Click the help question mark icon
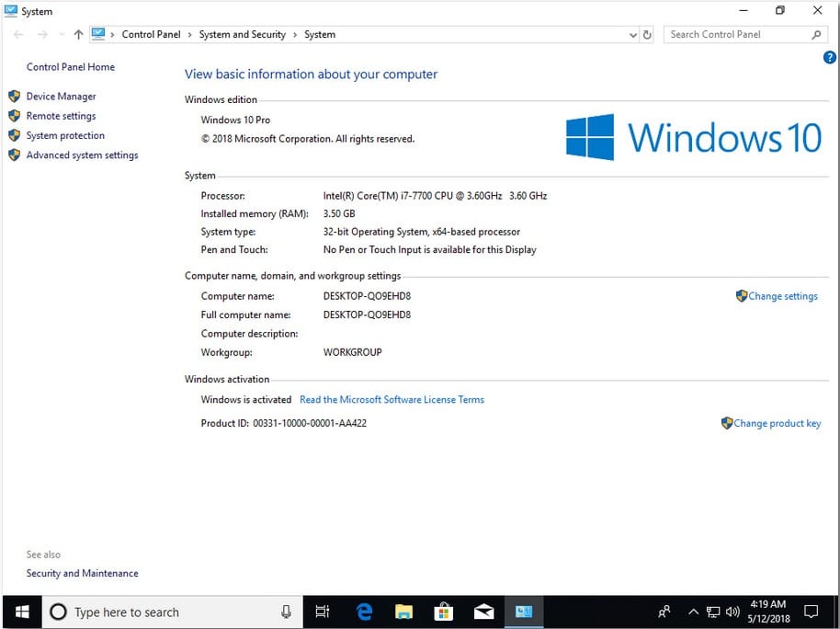Viewport: 840px width, 629px height. pyautogui.click(x=829, y=57)
